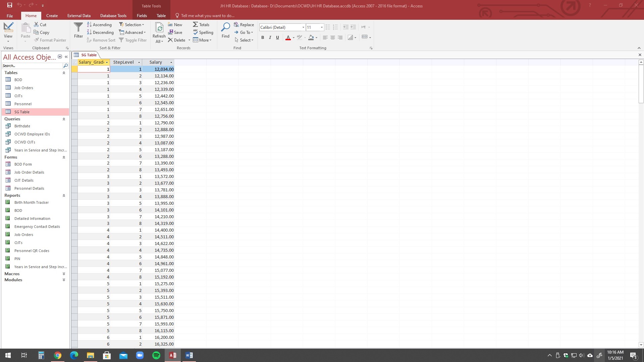
Task: Click the Cut scissors icon
Action: 36,24
